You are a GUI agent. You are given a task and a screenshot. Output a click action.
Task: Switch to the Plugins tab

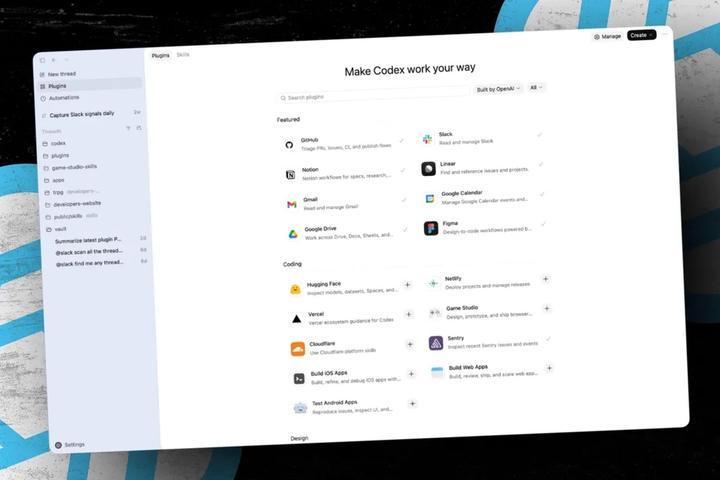160,55
